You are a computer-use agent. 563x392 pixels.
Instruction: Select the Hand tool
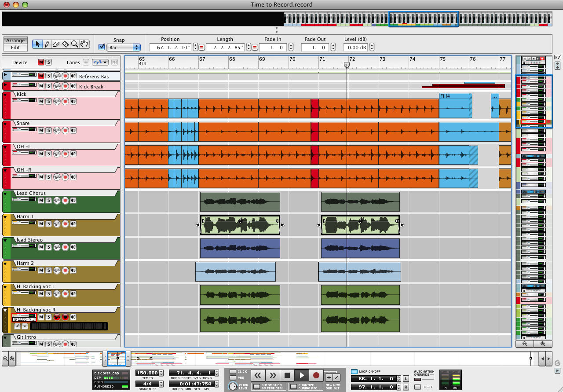(x=84, y=44)
